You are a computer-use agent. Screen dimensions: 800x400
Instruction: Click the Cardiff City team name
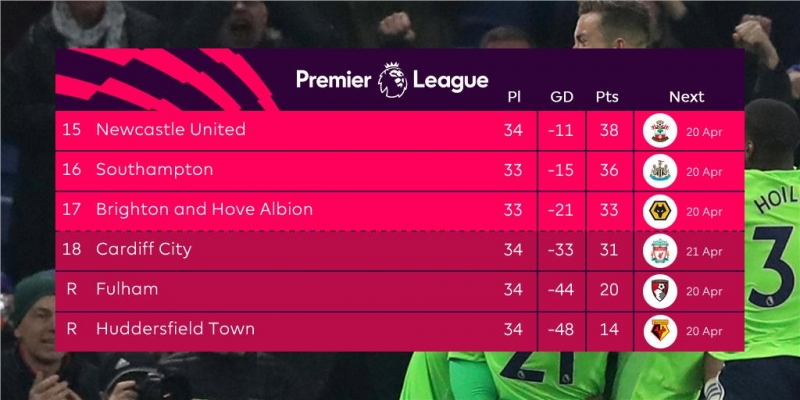coord(143,249)
